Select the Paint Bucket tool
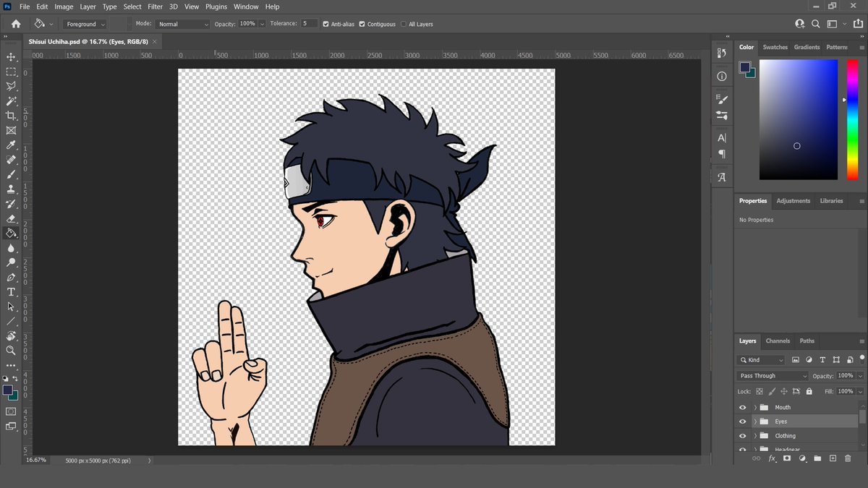868x488 pixels. 11,234
